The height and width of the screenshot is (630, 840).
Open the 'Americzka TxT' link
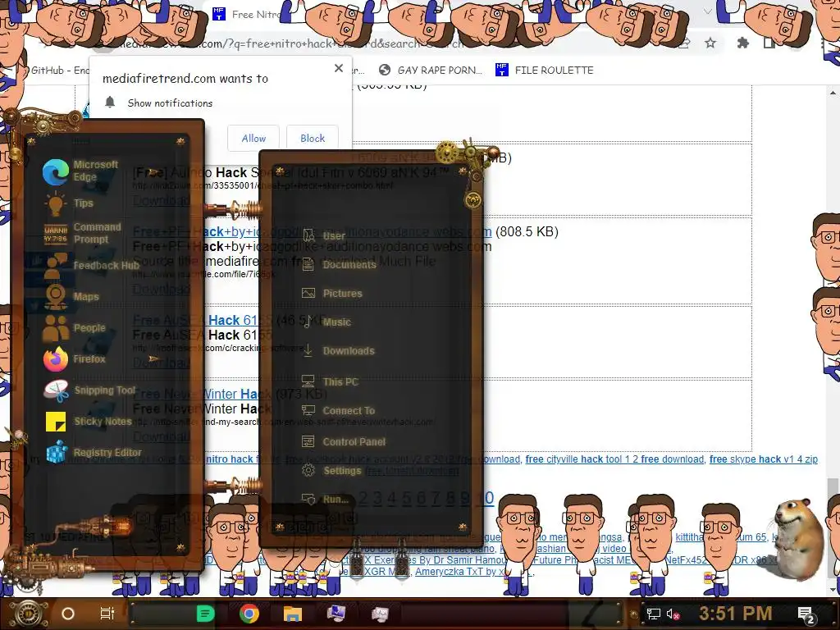(x=474, y=572)
